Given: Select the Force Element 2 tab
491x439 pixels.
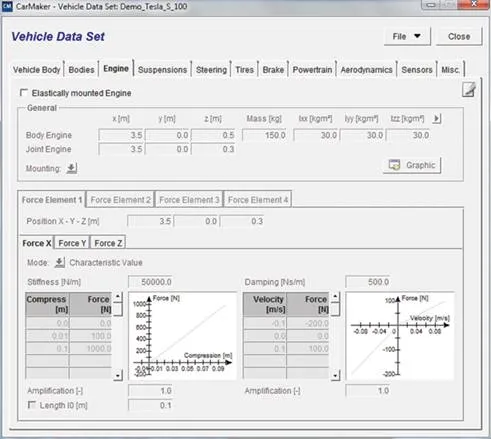Looking at the screenshot, I should click(x=120, y=200).
